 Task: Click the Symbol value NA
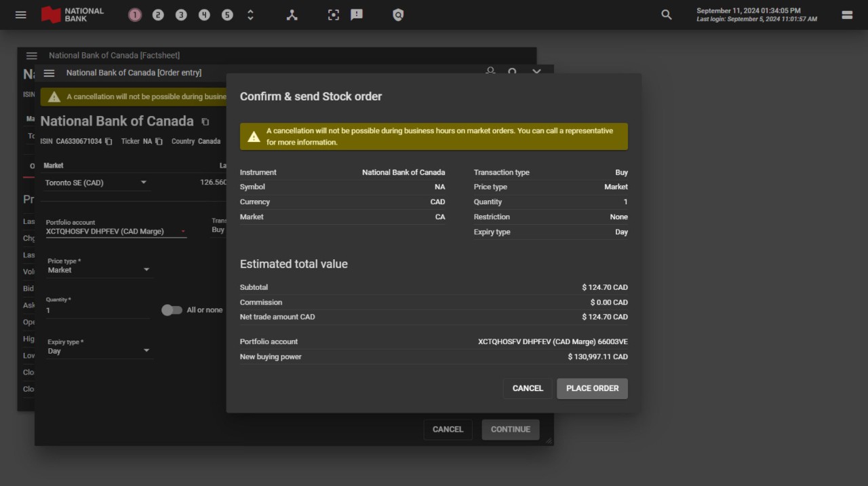440,187
